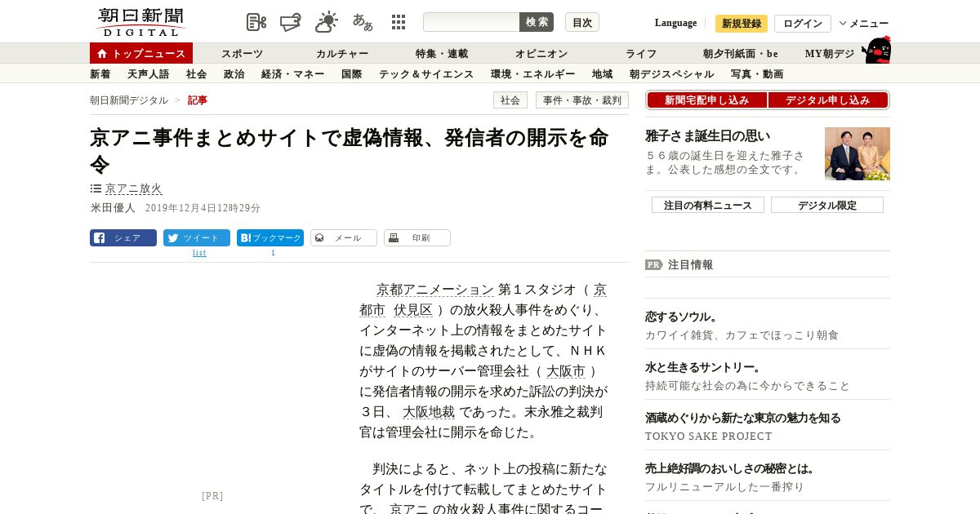Click デジタル申し込み button
Image resolution: width=980 pixels, height=514 pixels.
(828, 100)
